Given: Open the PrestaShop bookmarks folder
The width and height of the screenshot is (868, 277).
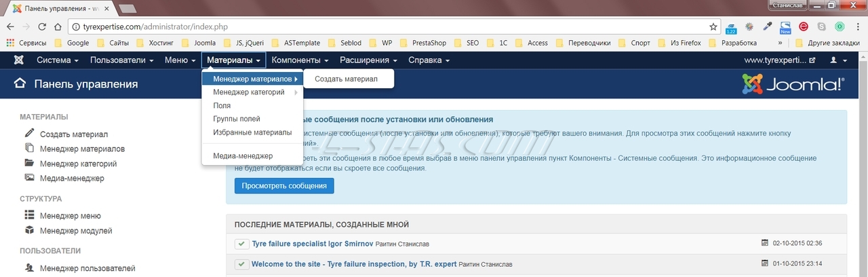Looking at the screenshot, I should [422, 43].
